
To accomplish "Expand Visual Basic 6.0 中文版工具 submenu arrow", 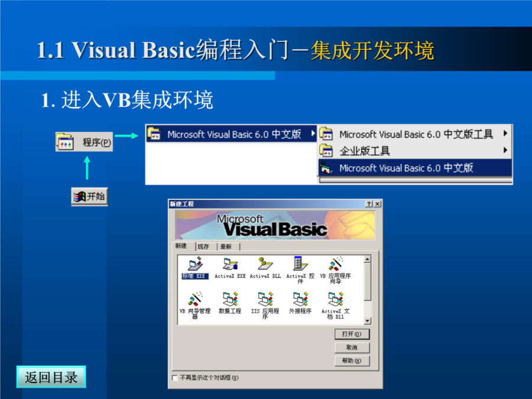I will click(x=505, y=134).
